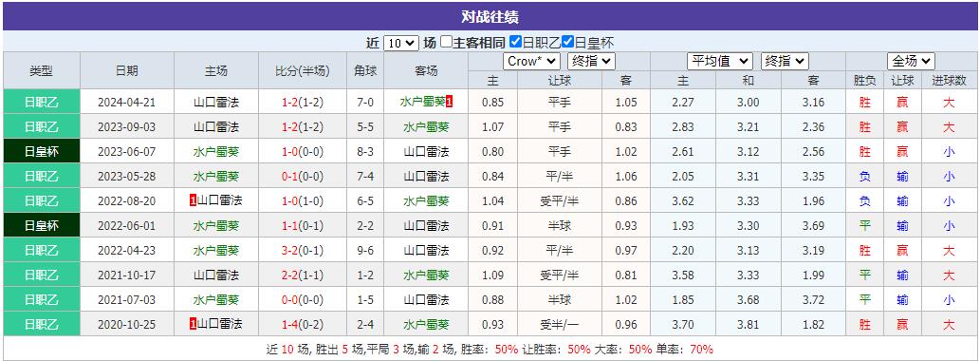Open the 终指 dropdown next to Crow*
Image resolution: width=980 pixels, height=361 pixels.
(591, 62)
